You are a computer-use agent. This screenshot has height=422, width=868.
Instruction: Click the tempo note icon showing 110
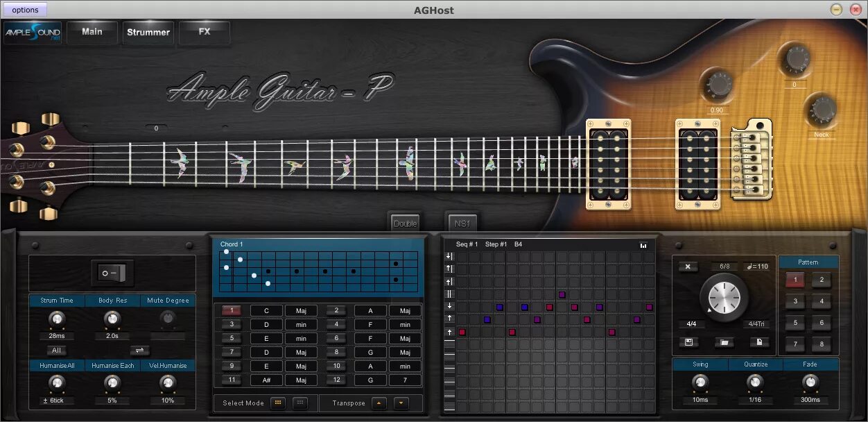[756, 267]
